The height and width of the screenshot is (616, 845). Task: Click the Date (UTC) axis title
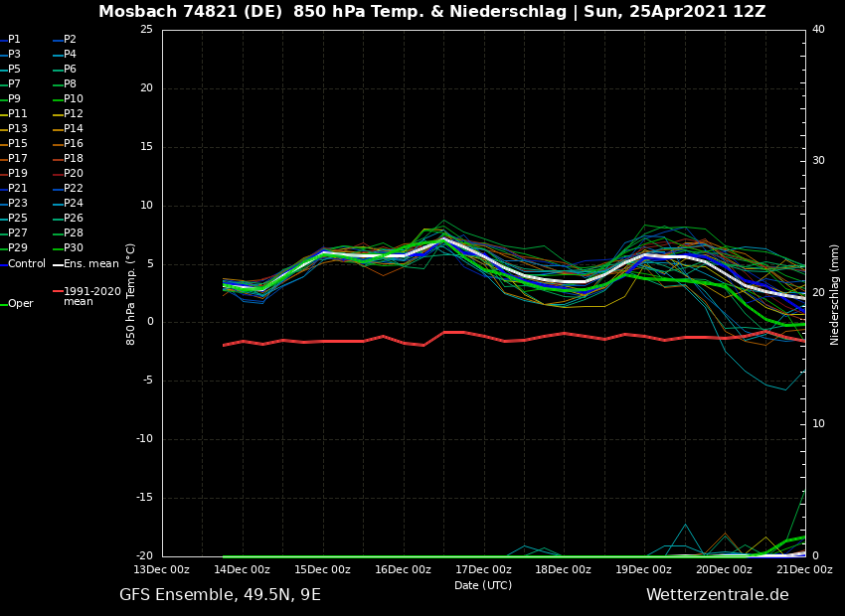(483, 585)
